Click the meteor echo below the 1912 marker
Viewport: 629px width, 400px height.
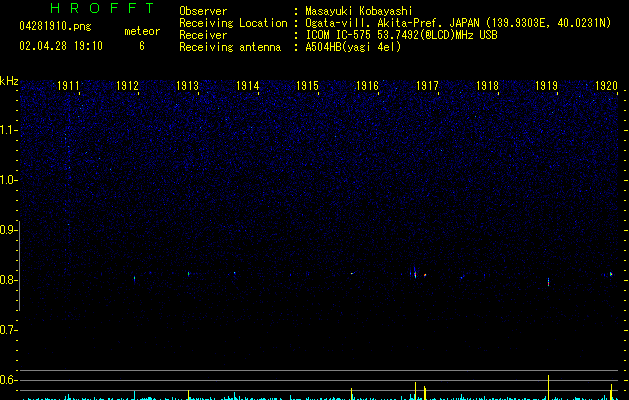tap(134, 278)
